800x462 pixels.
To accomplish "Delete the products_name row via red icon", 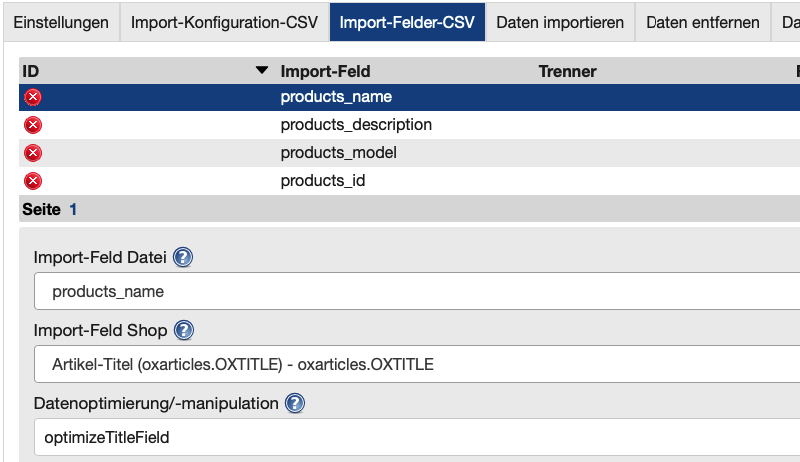I will click(33, 97).
